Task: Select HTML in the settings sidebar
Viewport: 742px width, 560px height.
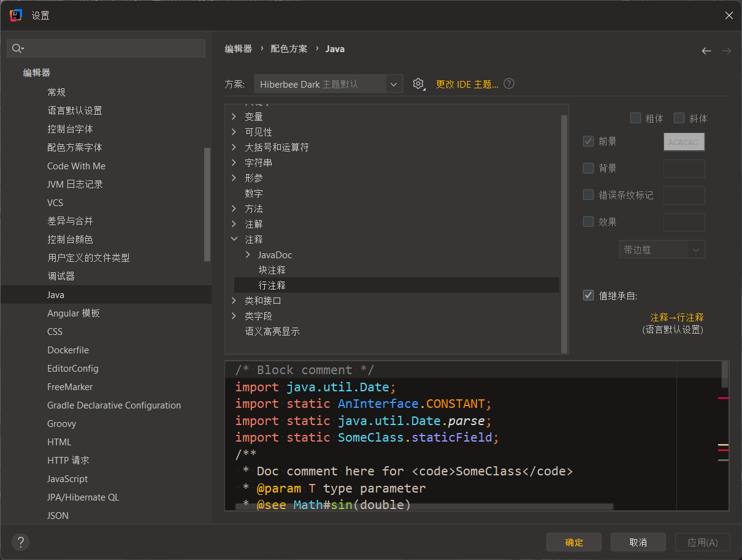Action: click(x=59, y=442)
